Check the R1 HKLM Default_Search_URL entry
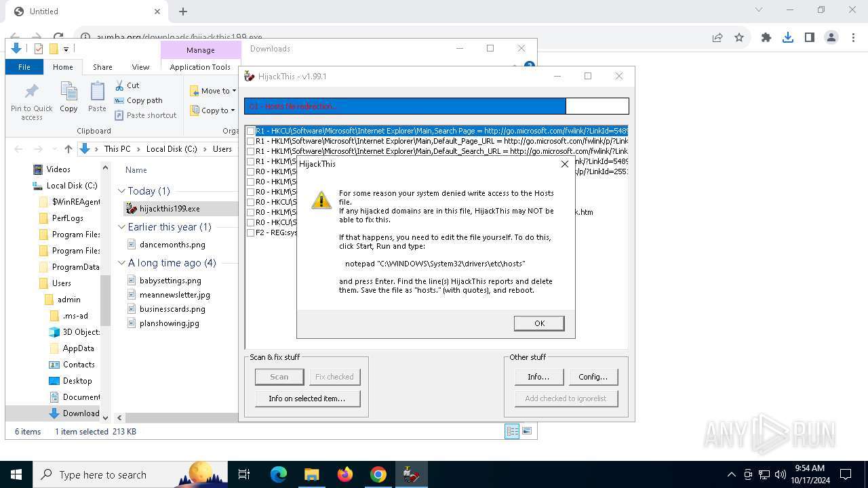Screen dimensions: 868x488 point(251,151)
